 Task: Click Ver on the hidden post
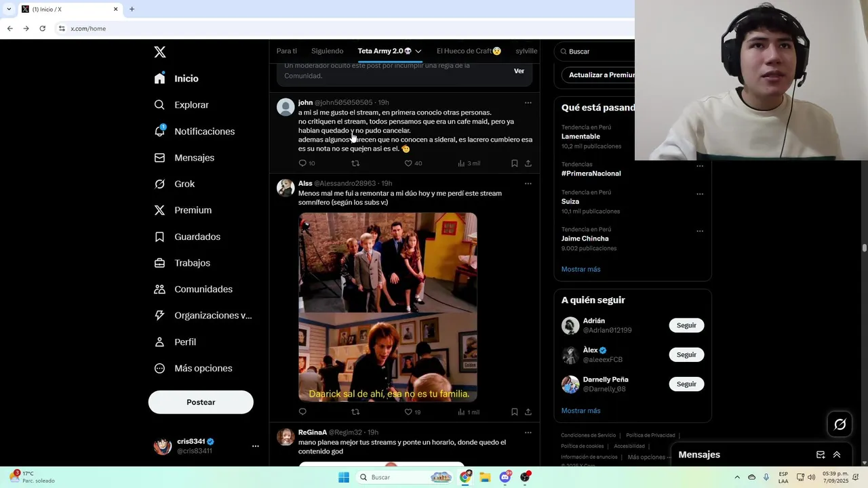click(x=519, y=71)
